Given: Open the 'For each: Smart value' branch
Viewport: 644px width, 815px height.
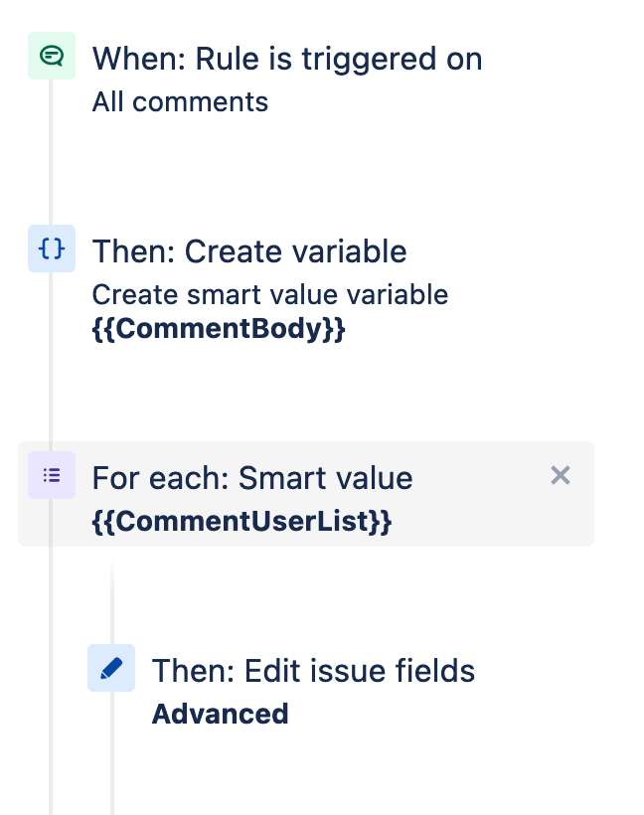Looking at the screenshot, I should tap(252, 478).
